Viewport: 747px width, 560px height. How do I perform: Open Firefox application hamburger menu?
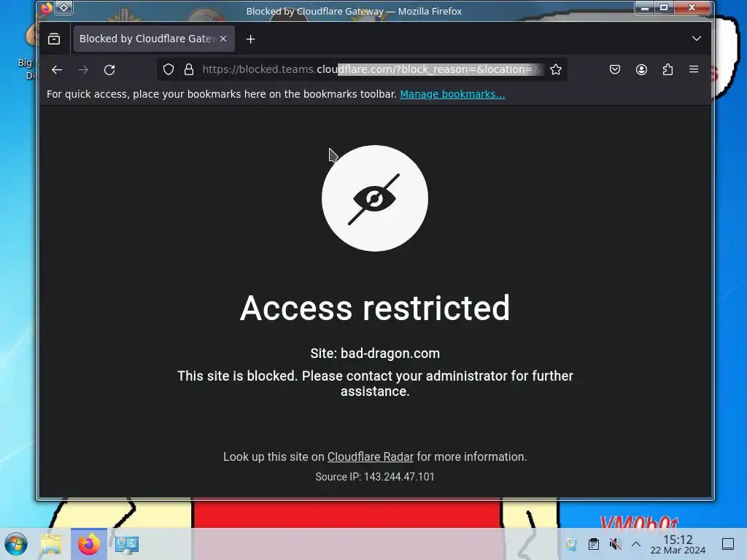[694, 69]
